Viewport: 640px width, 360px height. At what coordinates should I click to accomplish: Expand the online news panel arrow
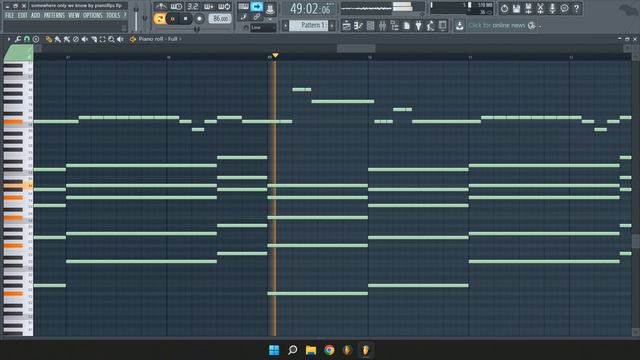(x=540, y=27)
